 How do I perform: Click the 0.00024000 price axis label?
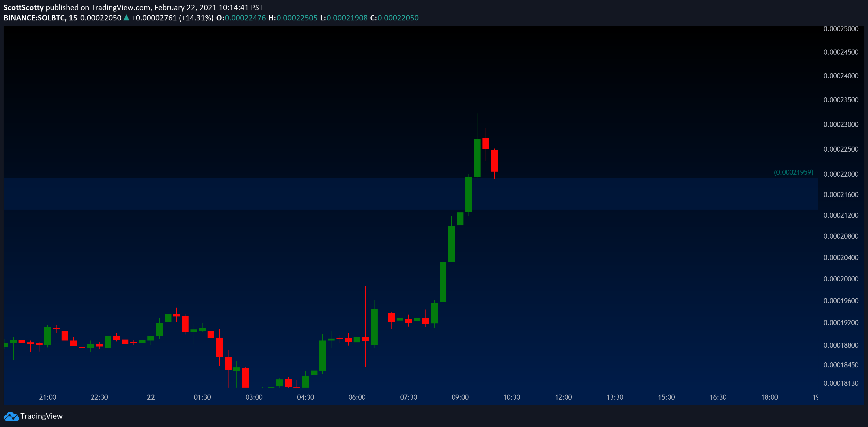841,76
